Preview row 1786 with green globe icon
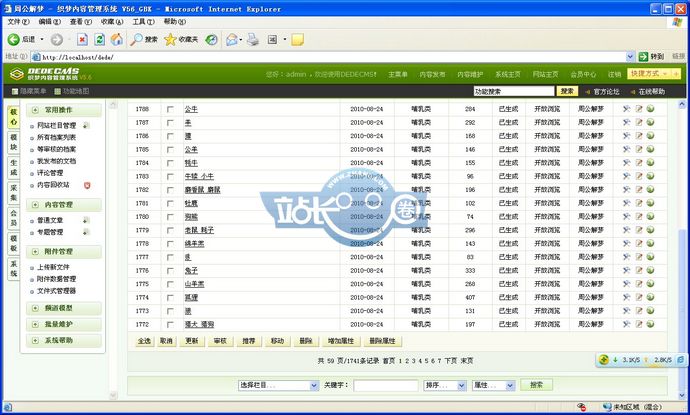This screenshot has width=690, height=415. pyautogui.click(x=650, y=136)
